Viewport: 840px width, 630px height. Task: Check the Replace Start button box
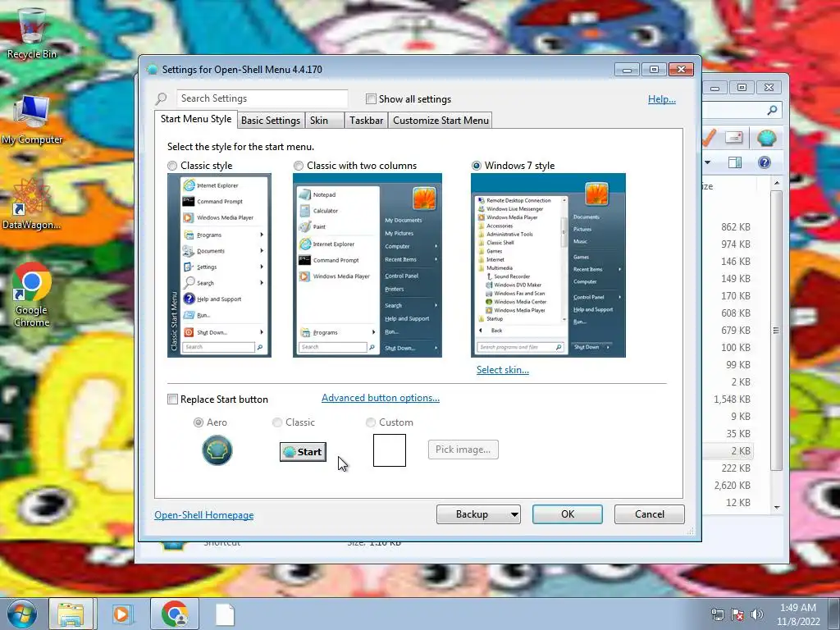tap(172, 399)
